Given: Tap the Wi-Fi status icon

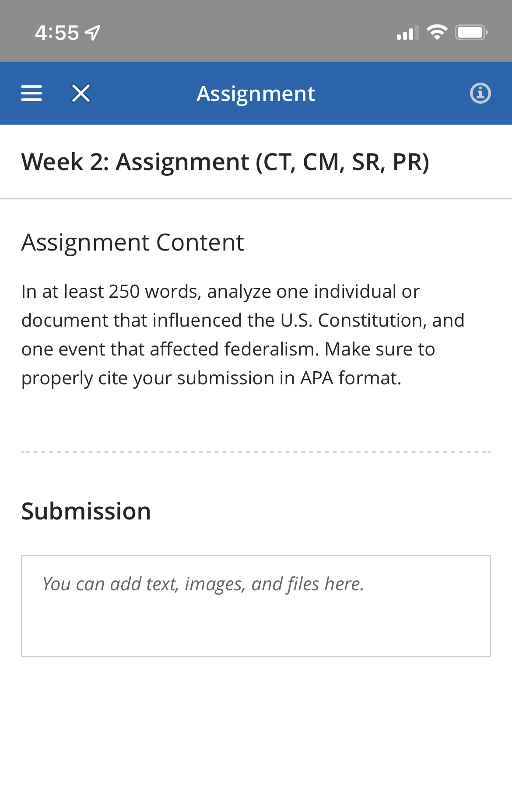Looking at the screenshot, I should pyautogui.click(x=436, y=32).
